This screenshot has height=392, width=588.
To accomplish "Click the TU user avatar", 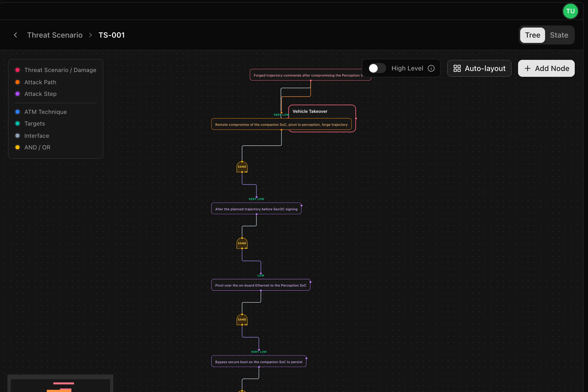I will tap(570, 11).
